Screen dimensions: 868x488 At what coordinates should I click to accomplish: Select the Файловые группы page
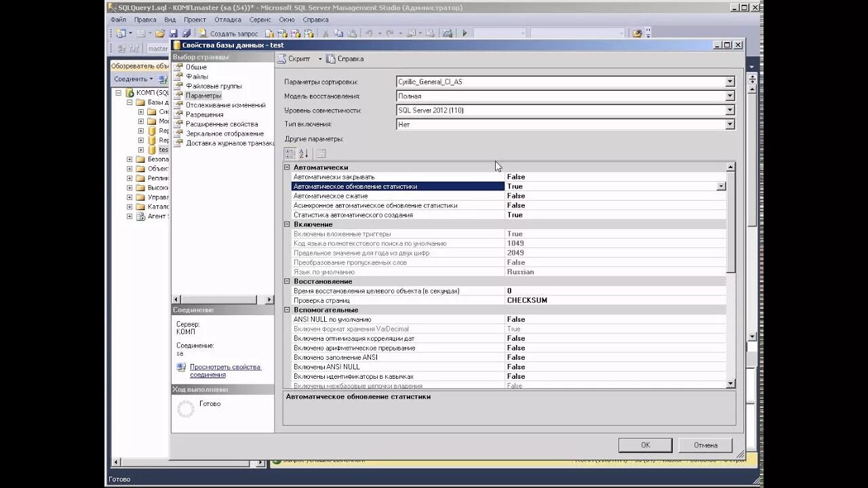(214, 86)
